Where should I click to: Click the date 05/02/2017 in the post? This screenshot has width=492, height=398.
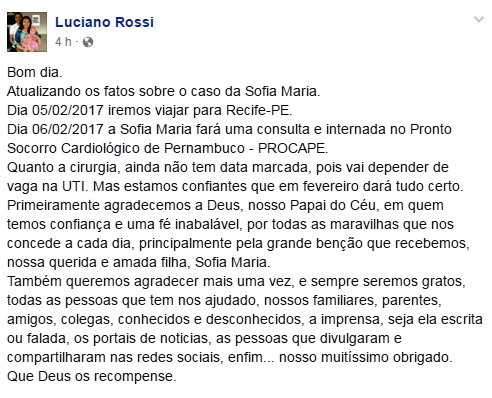pyautogui.click(x=68, y=110)
